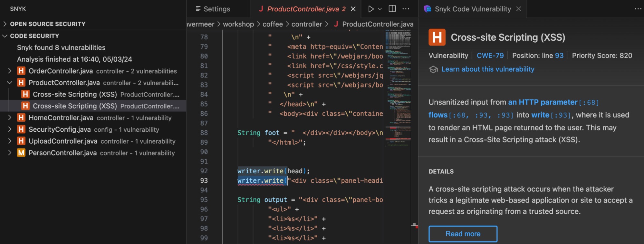The height and width of the screenshot is (244, 644).
Task: Click the graduation cap learn icon
Action: point(433,69)
